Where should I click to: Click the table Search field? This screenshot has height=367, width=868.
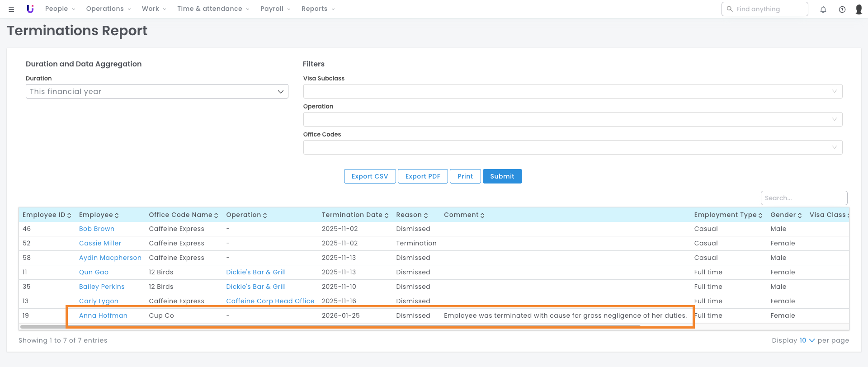[804, 198]
